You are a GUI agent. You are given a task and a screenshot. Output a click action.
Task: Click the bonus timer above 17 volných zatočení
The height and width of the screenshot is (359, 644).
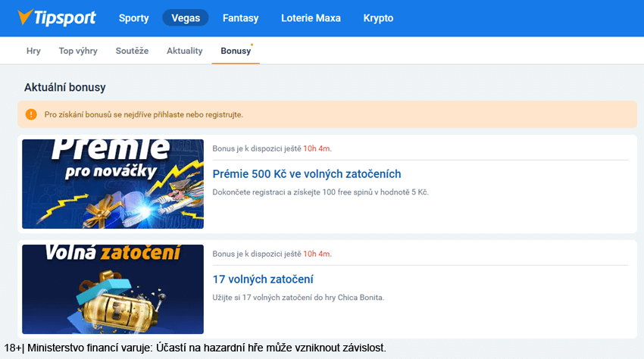click(x=272, y=254)
